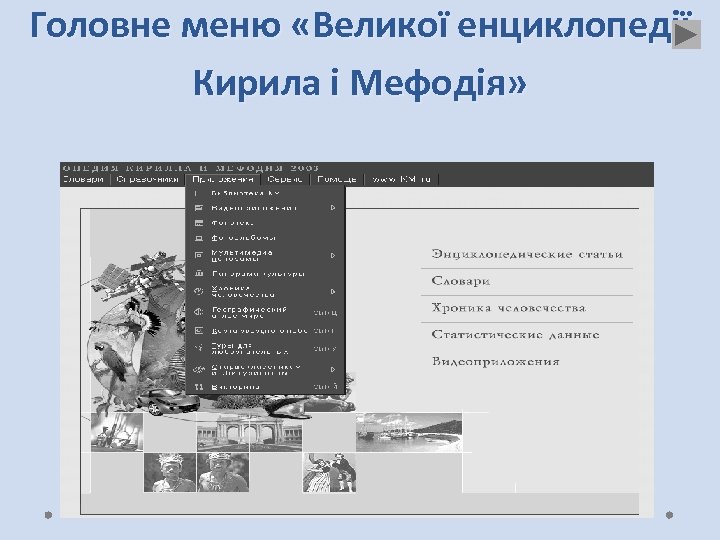Click the sports car image
720x540 pixels.
click(168, 402)
